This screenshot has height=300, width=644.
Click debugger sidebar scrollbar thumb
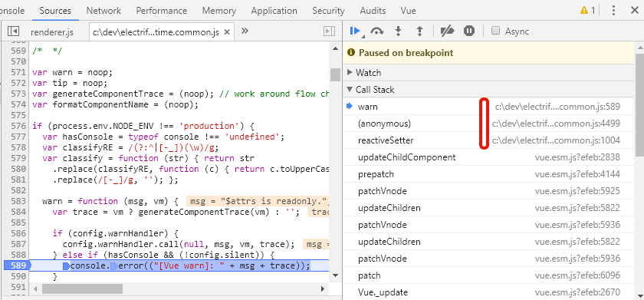(x=639, y=104)
